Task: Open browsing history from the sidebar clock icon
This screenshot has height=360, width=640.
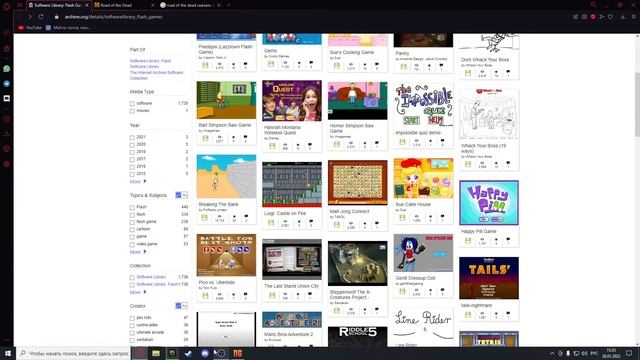Action: tap(7, 119)
